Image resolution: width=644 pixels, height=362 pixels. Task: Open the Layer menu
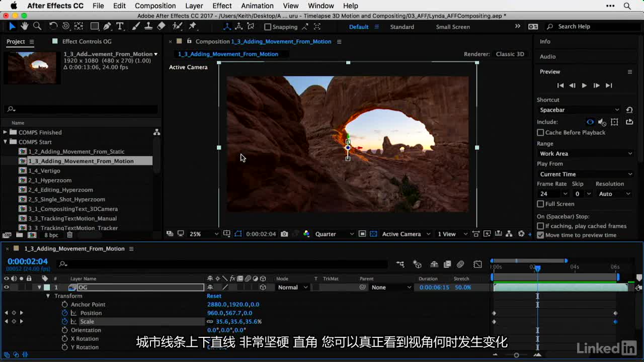tap(194, 6)
